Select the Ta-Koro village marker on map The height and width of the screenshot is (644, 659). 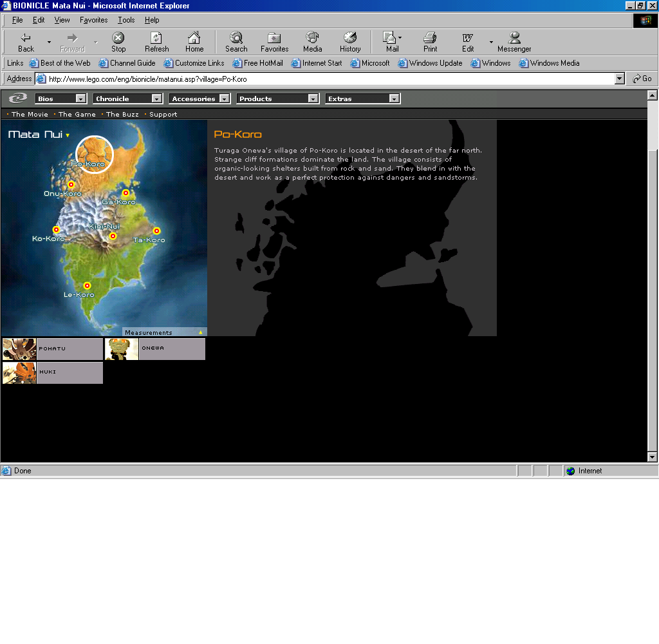point(156,231)
